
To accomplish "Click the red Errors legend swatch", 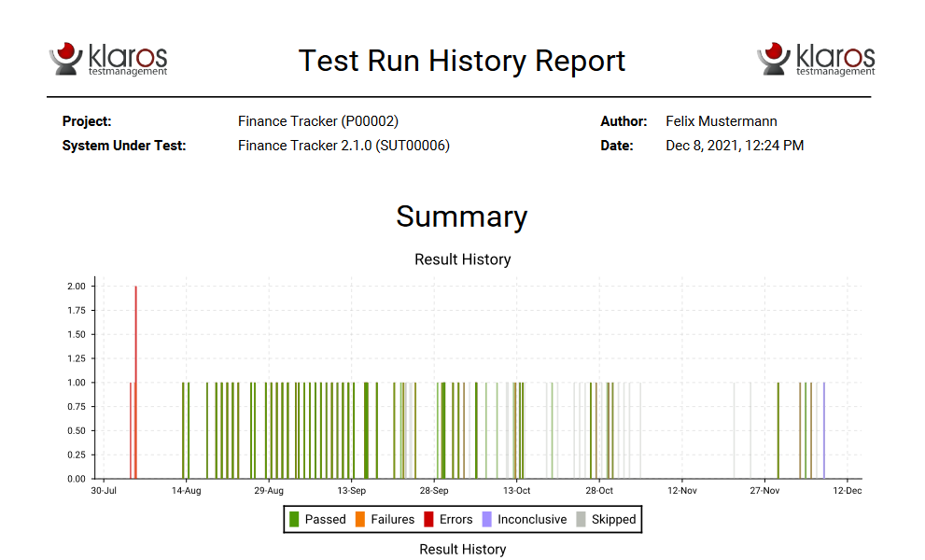I will coord(427,519).
